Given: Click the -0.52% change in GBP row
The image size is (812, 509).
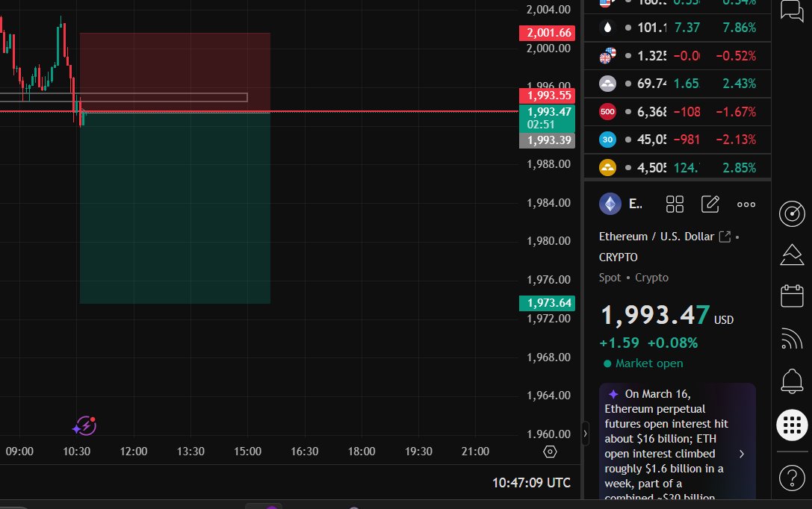Looking at the screenshot, I should (736, 55).
